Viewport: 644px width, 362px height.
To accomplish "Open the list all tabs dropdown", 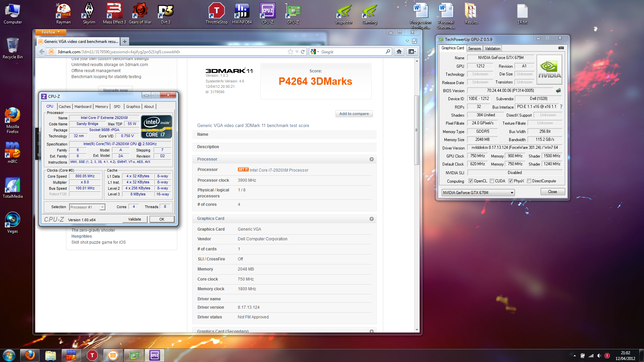I will (407, 41).
